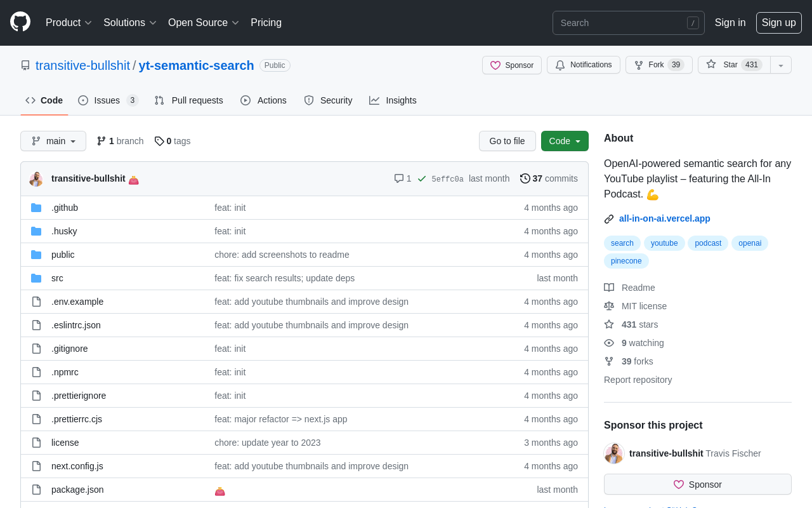This screenshot has width=812, height=508.
Task: Click the .github folder icon
Action: tap(36, 208)
